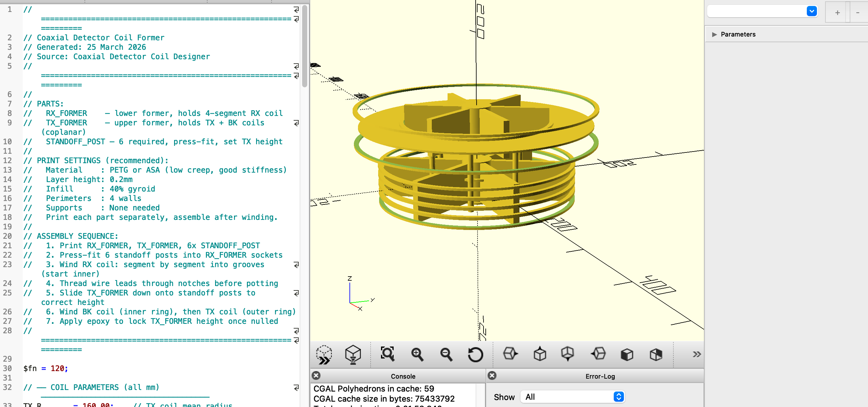868x407 pixels.
Task: Click the View All magnifier icon
Action: coord(387,354)
